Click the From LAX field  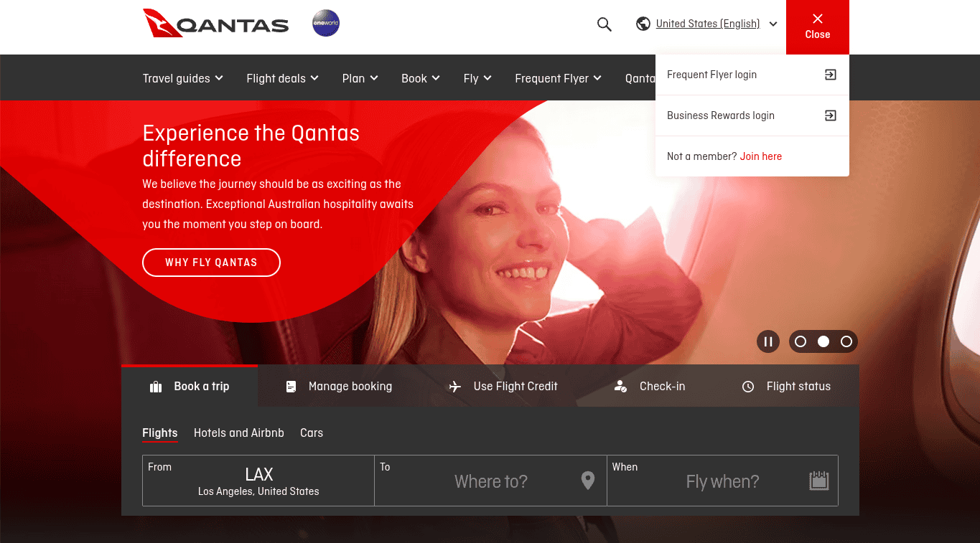tap(258, 481)
